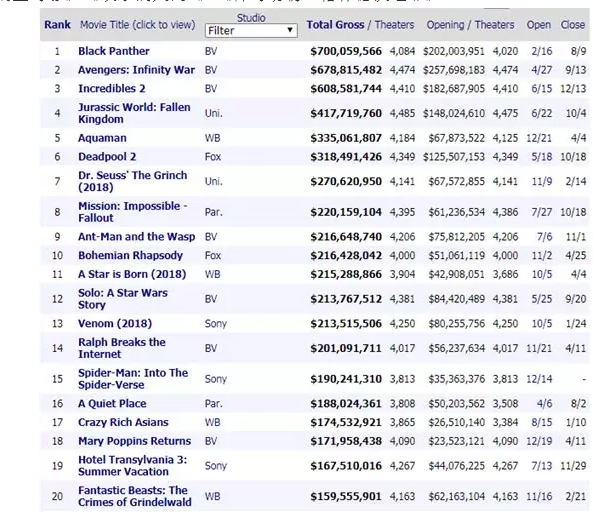Open the Studio Filter dropdown
The height and width of the screenshot is (520, 615).
[251, 31]
